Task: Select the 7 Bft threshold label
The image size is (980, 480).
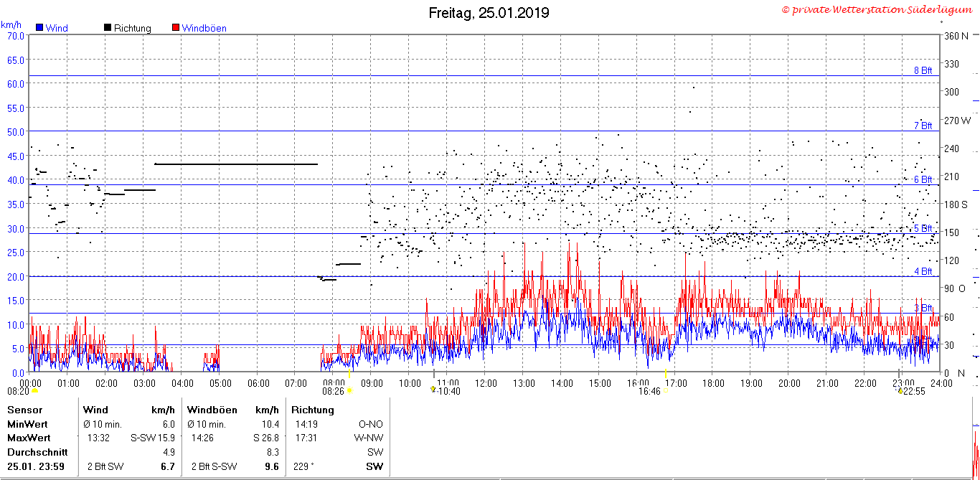Action: 923,126
